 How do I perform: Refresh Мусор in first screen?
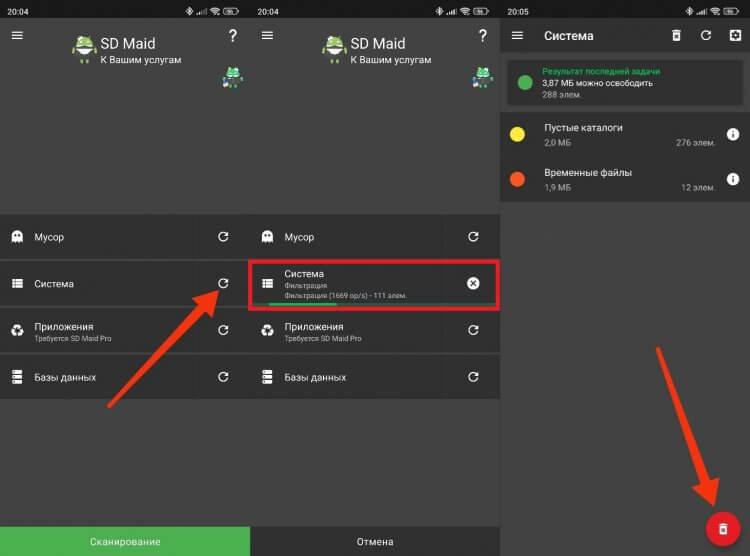(223, 236)
